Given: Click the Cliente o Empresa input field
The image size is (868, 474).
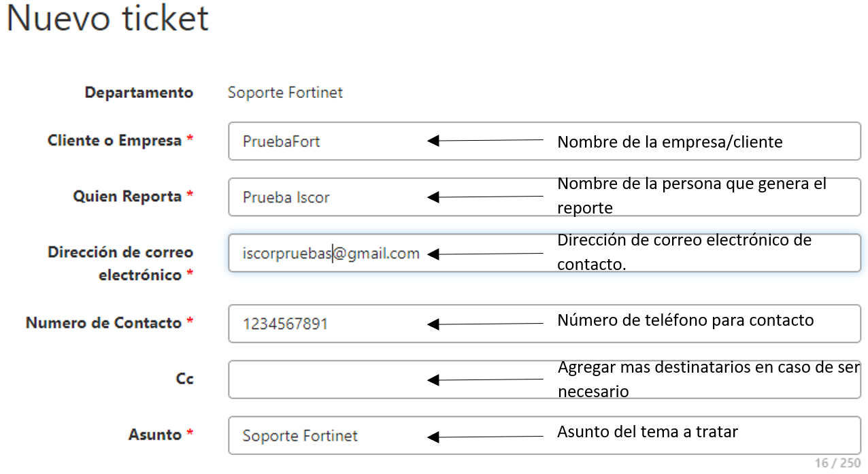Looking at the screenshot, I should coord(327,141).
